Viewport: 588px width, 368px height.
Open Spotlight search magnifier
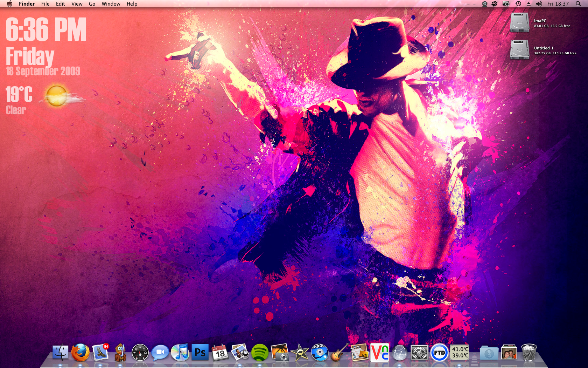578,4
